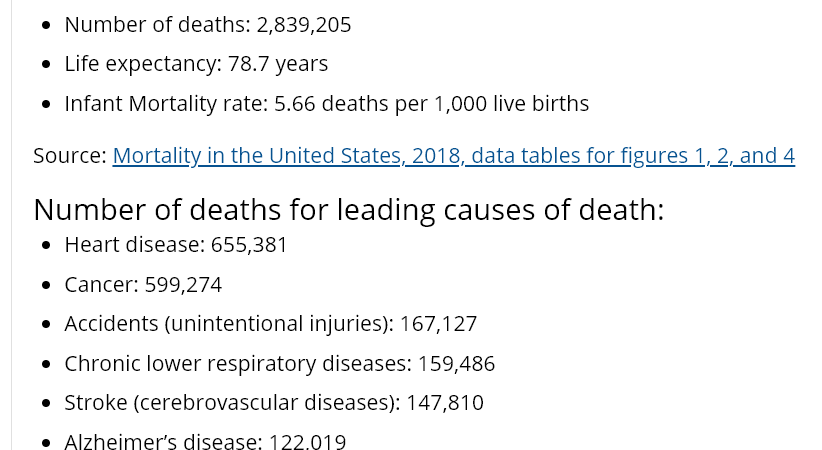The width and height of the screenshot is (822, 450).
Task: Click the 'Number of deaths for leading causes' heading
Action: [349, 210]
